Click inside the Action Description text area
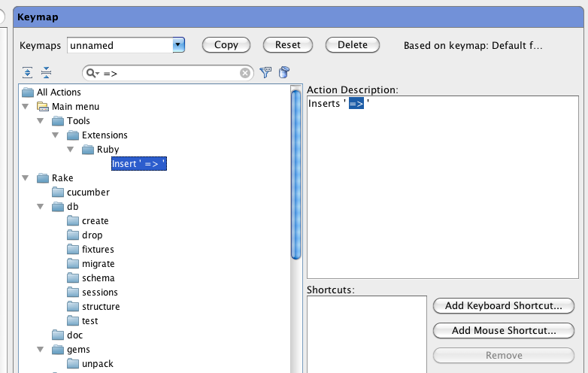Screen dimensions: 588x373 pos(443,187)
